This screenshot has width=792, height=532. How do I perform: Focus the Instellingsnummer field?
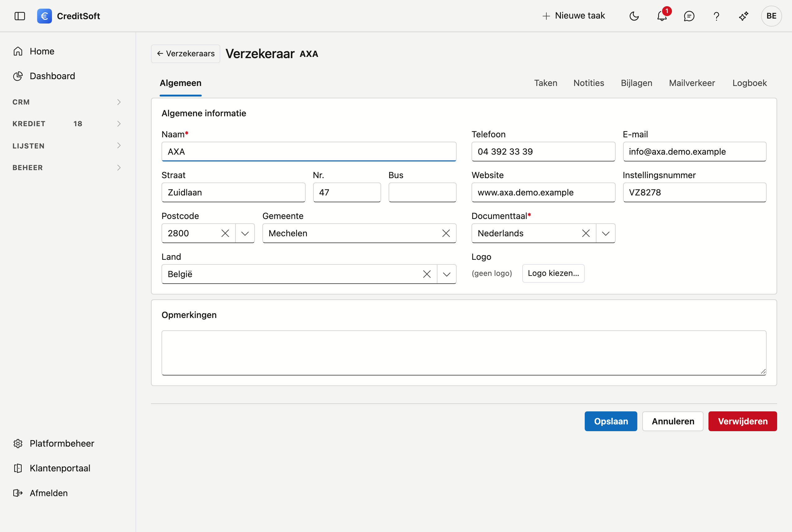point(694,192)
